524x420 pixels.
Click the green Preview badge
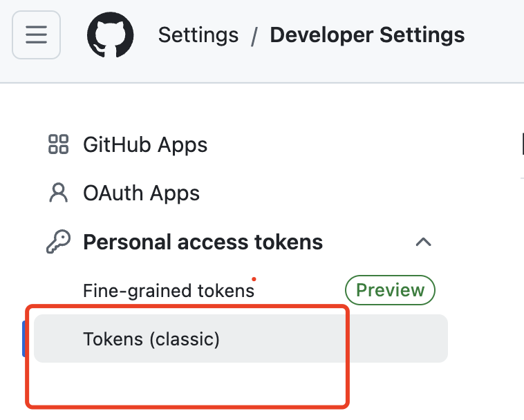coord(390,290)
